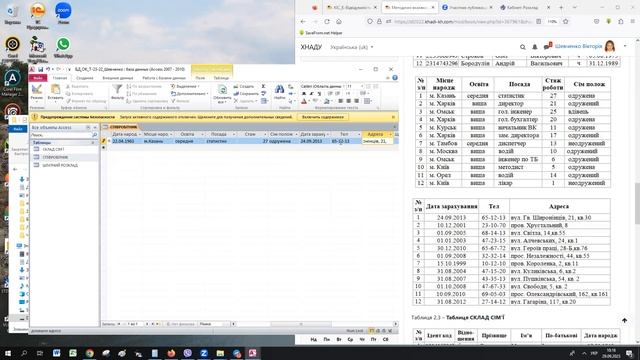Click the Firefox back arrow
640x360 pixels.
pos(303,22)
